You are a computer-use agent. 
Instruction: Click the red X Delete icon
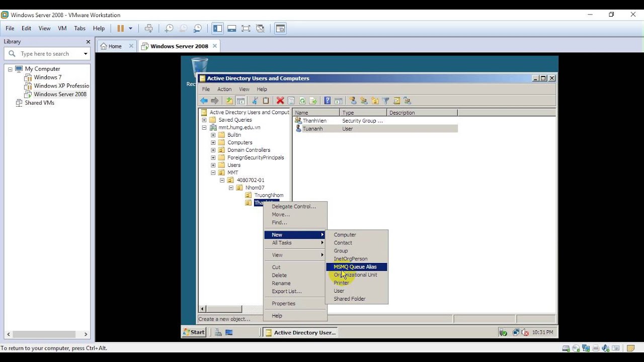[x=280, y=101]
